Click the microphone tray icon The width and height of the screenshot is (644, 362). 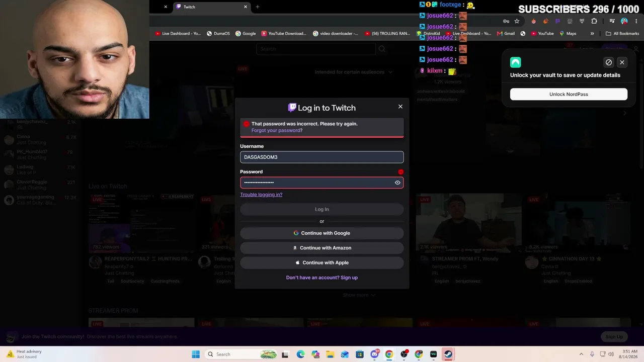click(x=592, y=354)
